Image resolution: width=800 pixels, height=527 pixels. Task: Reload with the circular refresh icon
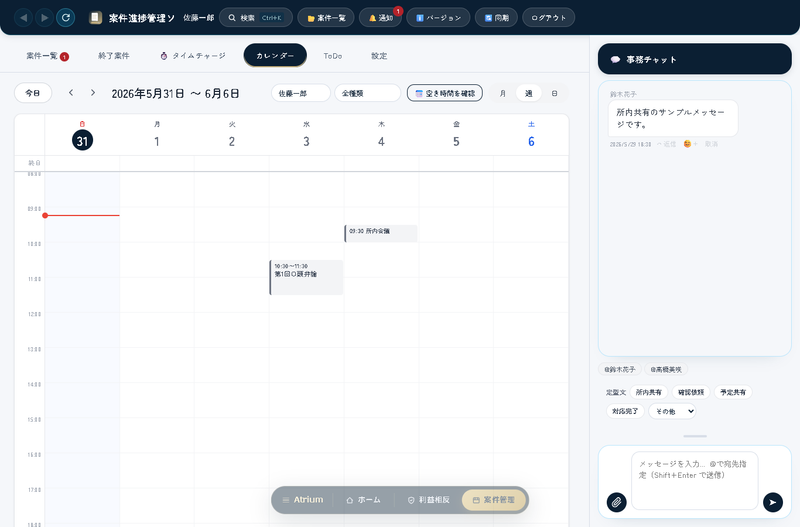pyautogui.click(x=66, y=18)
